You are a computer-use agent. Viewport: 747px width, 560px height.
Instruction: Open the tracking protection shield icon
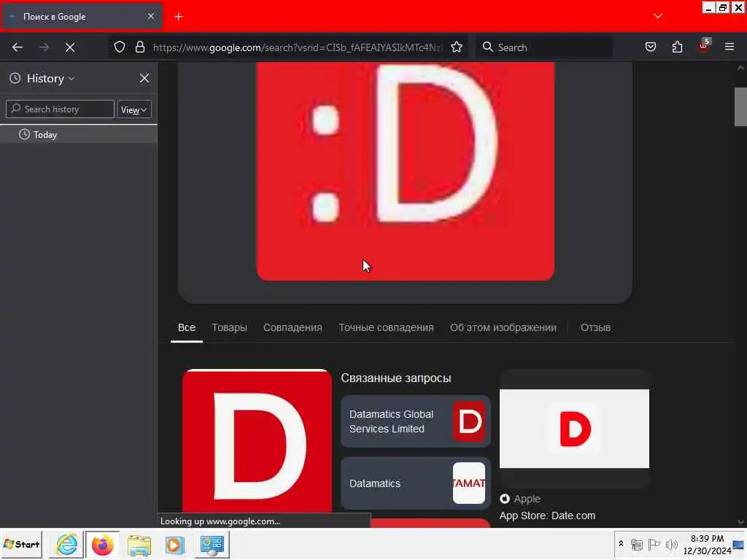pos(120,47)
